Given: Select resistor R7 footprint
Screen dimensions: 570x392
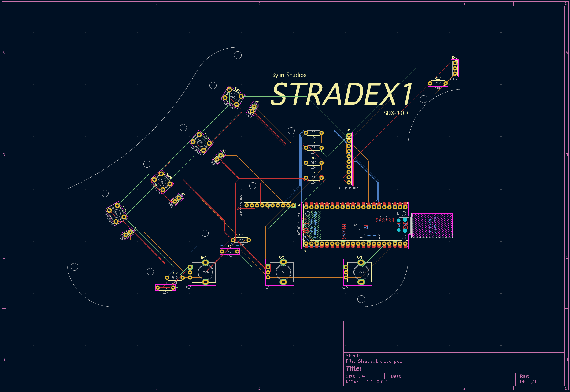Looking at the screenshot, I should (229, 251).
